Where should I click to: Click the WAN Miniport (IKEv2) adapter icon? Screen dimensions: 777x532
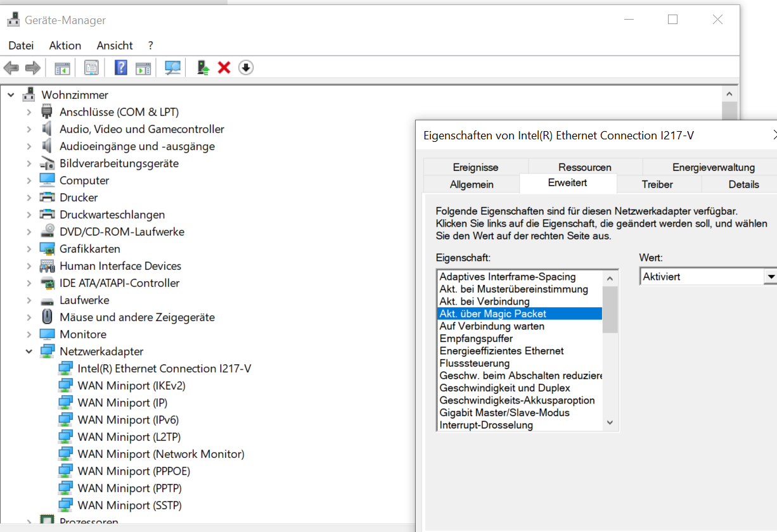[x=65, y=385]
